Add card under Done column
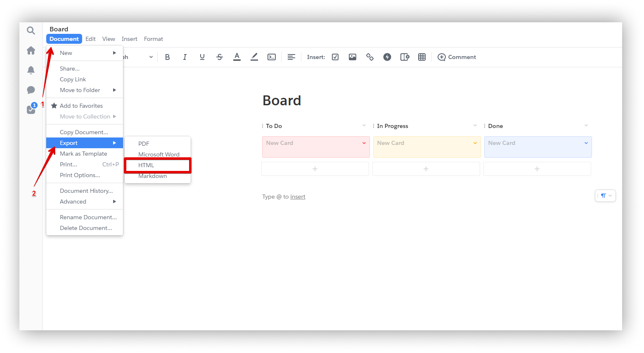The image size is (644, 353). tap(537, 169)
